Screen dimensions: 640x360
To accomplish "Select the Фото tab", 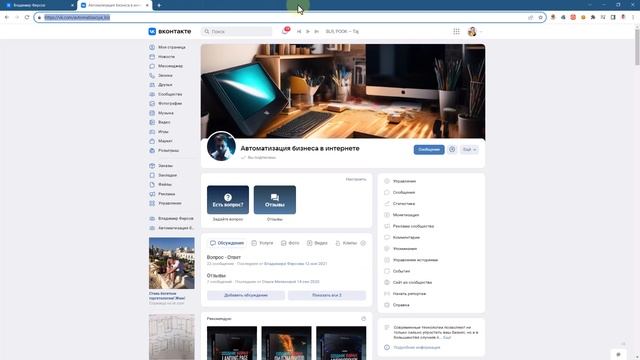I will click(290, 243).
